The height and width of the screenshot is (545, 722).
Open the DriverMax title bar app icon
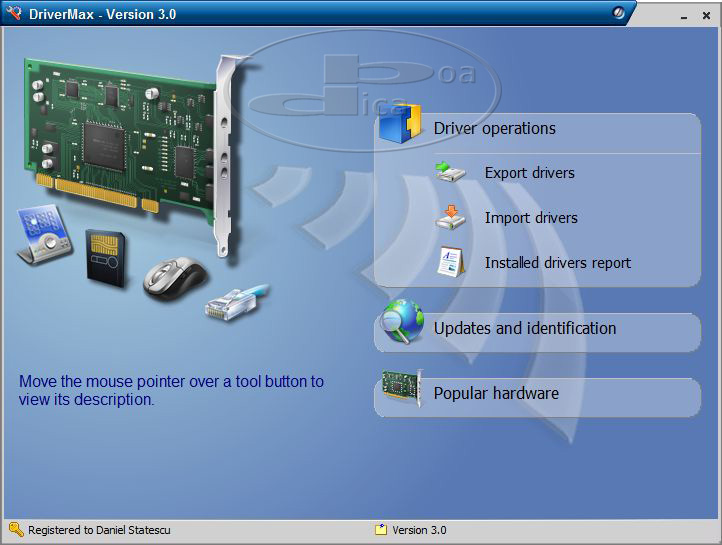(14, 13)
